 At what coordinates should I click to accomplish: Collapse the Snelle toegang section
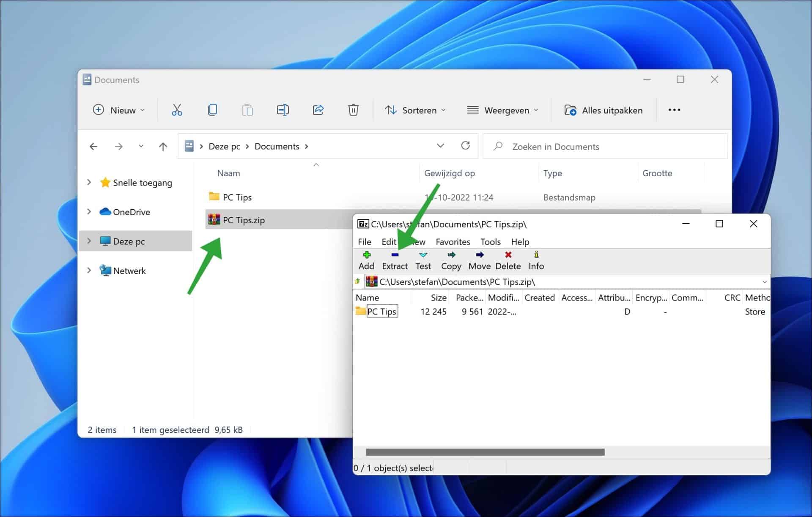89,182
